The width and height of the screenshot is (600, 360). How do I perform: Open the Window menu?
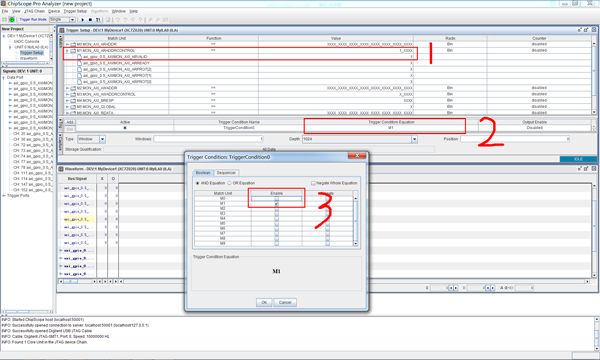pyautogui.click(x=119, y=11)
